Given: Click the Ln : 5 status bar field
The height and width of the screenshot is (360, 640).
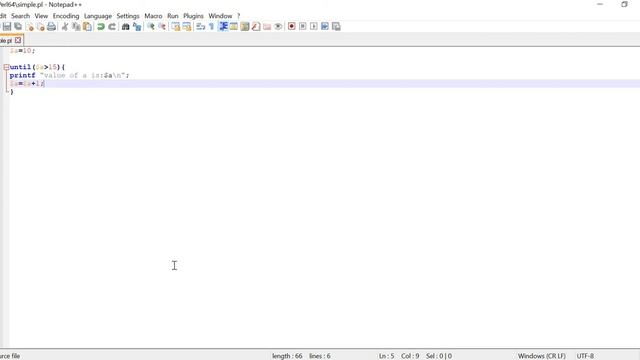Looking at the screenshot, I should [x=386, y=356].
